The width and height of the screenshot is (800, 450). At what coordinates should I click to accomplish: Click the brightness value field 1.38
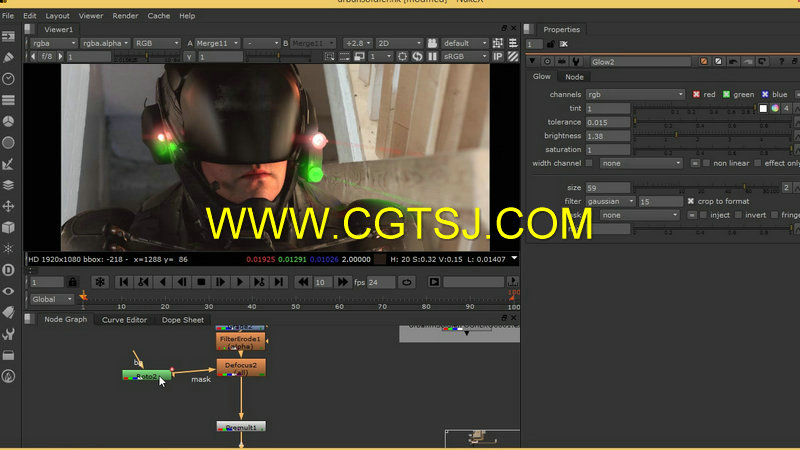coord(608,136)
